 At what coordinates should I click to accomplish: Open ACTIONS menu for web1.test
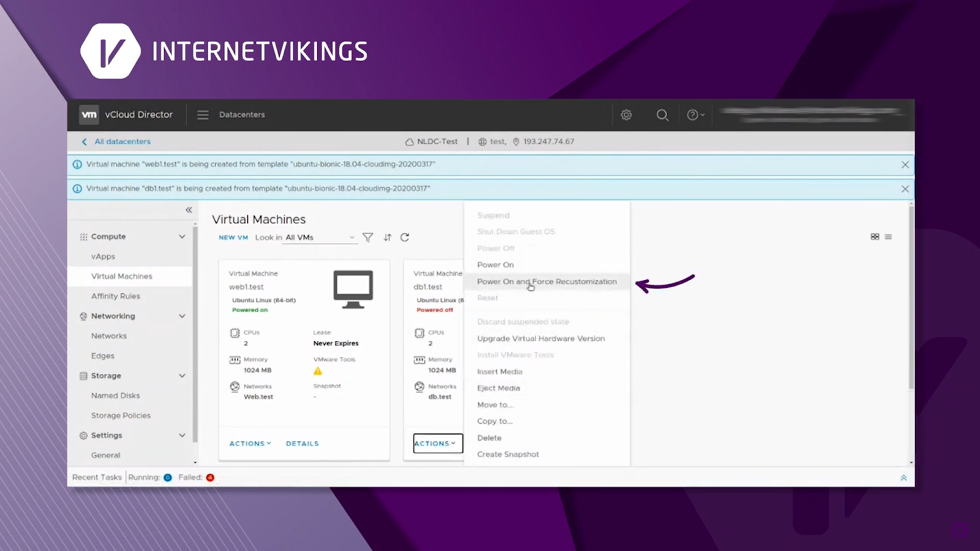250,443
